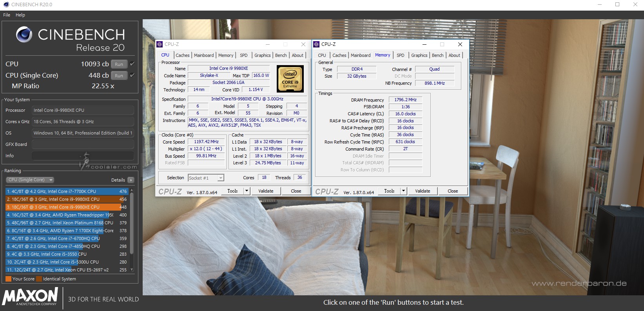Select ranking row Intel Xeon Platinum 8168

[x=67, y=223]
